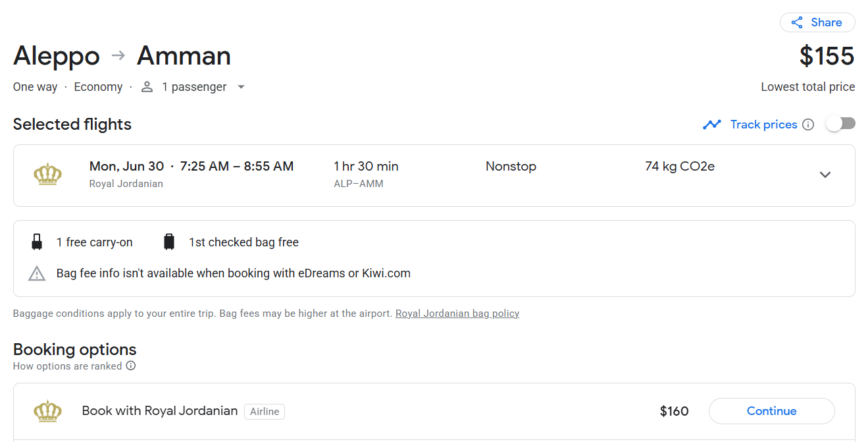The image size is (868, 442).
Task: Select the '1 passenger' selector
Action: click(194, 87)
